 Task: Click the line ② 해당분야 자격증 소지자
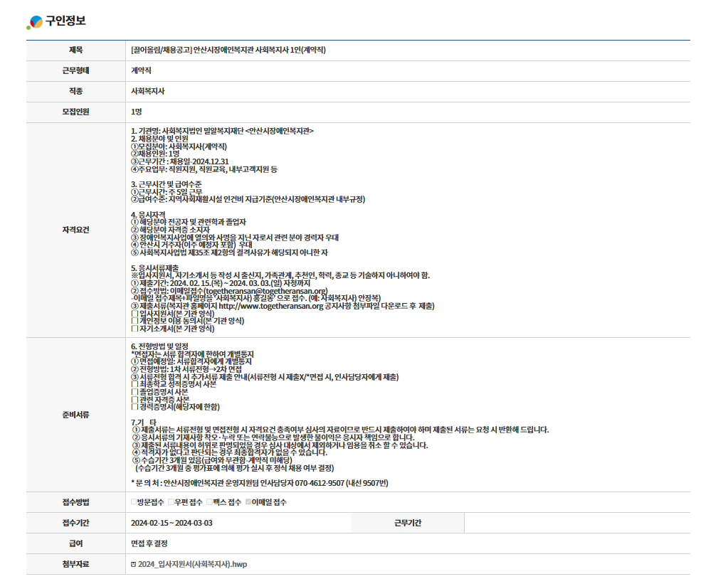pyautogui.click(x=170, y=230)
